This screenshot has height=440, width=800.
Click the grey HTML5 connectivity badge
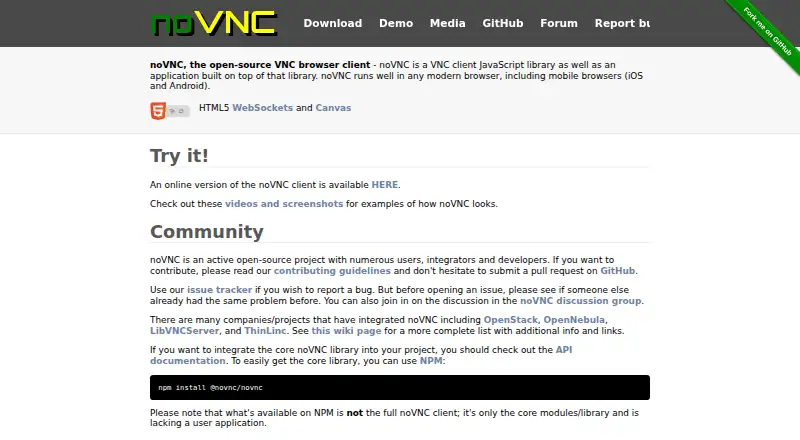179,111
